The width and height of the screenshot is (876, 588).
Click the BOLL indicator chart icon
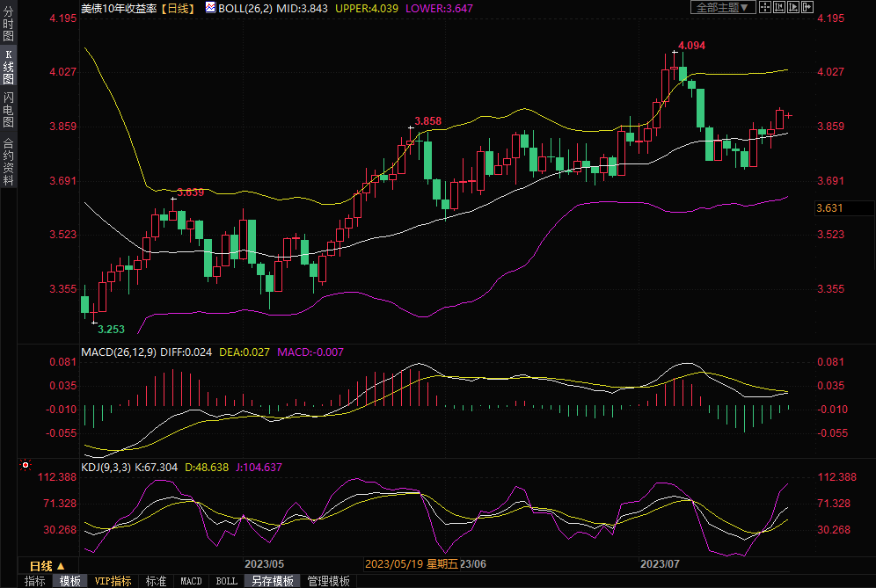pyautogui.click(x=210, y=7)
